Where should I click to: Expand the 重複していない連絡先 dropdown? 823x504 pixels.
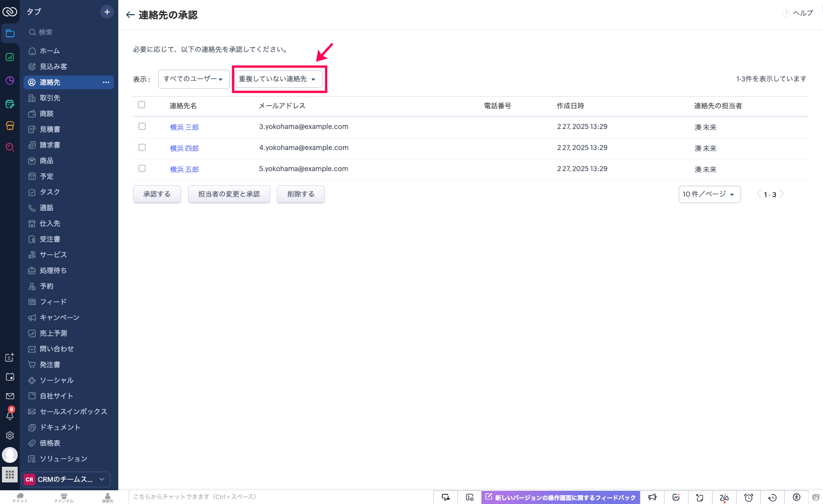coord(278,79)
